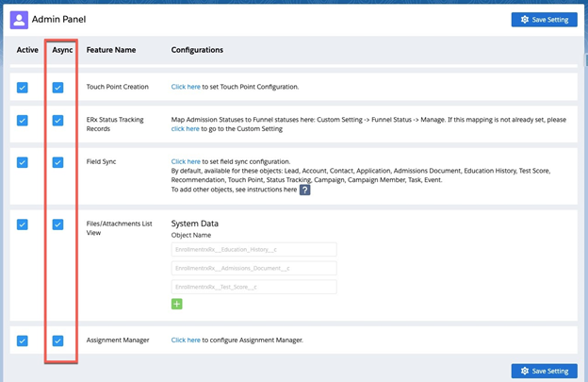Disable Active for ERx Status Tracking Records
This screenshot has height=382, width=588.
23,121
